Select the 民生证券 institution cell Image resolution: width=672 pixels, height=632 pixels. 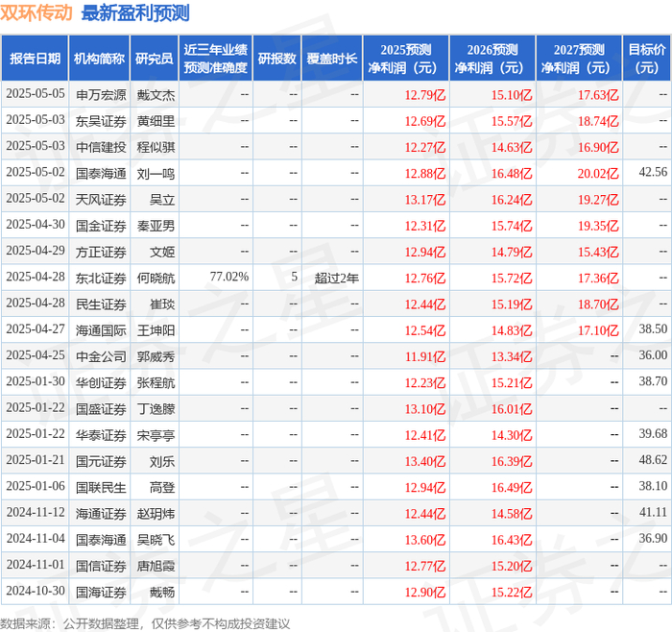101,304
